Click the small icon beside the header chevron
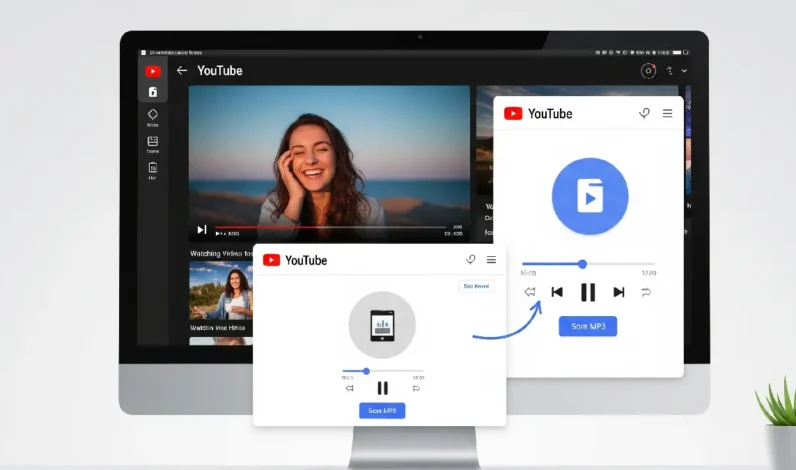Image resolution: width=796 pixels, height=470 pixels. (670, 71)
